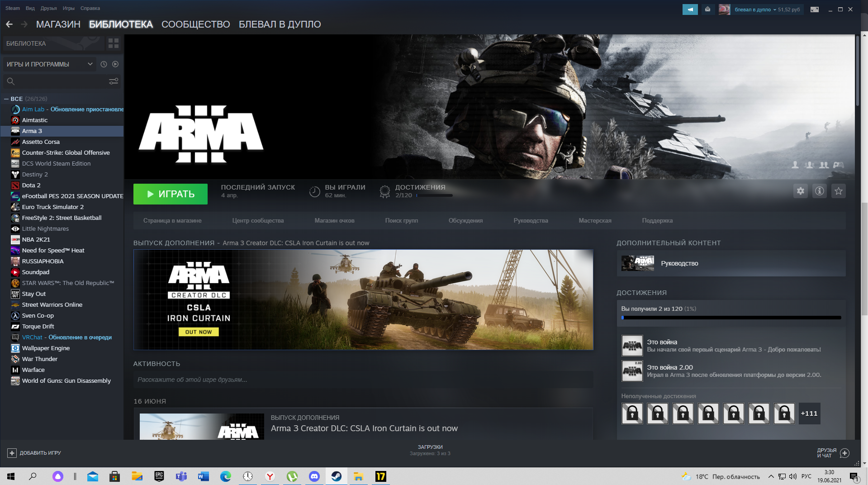Open the Друзья menu
This screenshot has height=485, width=868.
coord(48,8)
